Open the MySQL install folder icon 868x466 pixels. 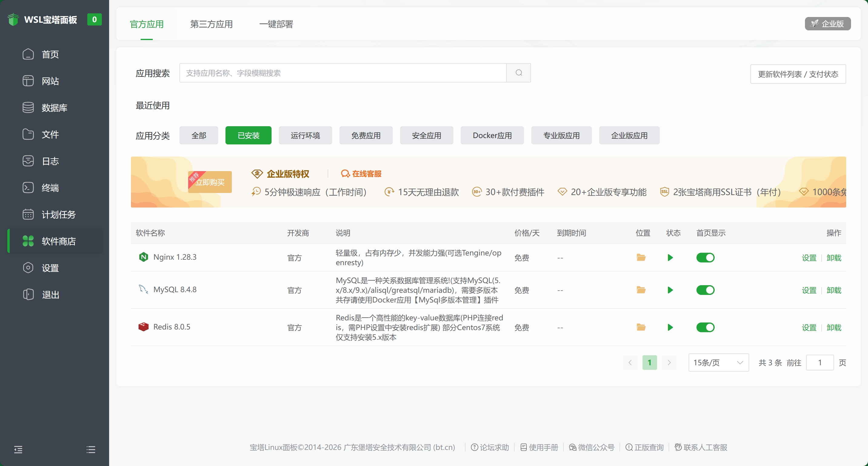[641, 290]
